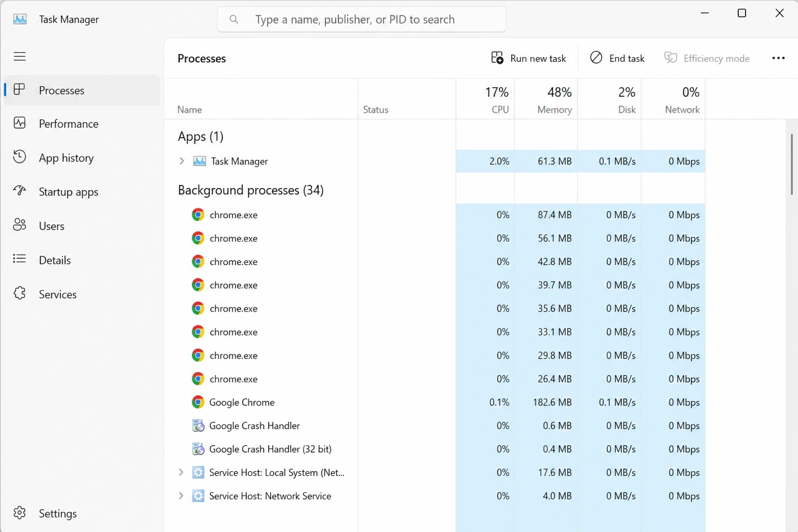
Task: Click the Processes sidebar icon
Action: click(x=19, y=90)
